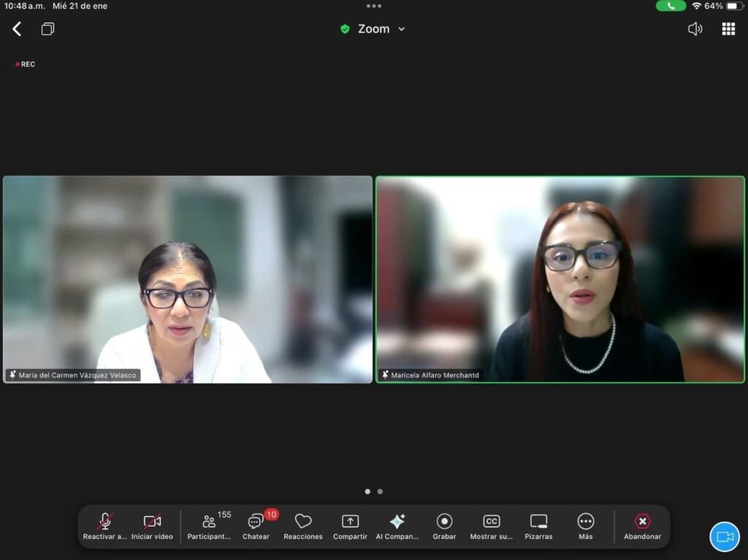Start recording with Grabar
This screenshot has width=748, height=560.
pyautogui.click(x=444, y=526)
